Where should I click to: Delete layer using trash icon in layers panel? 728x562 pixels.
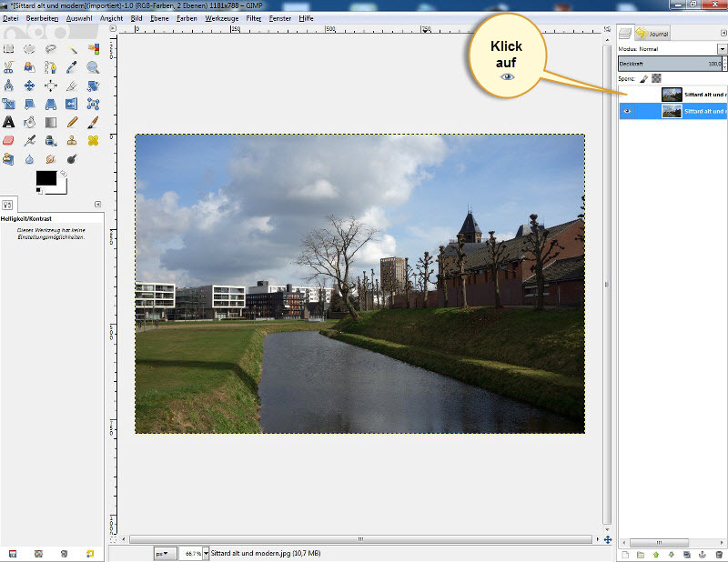pyautogui.click(x=719, y=554)
